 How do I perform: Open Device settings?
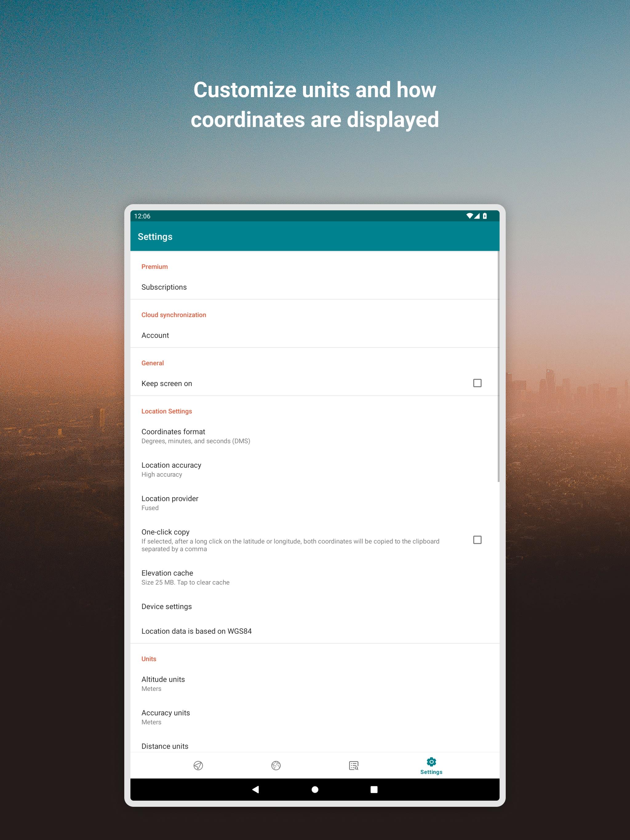(315, 606)
